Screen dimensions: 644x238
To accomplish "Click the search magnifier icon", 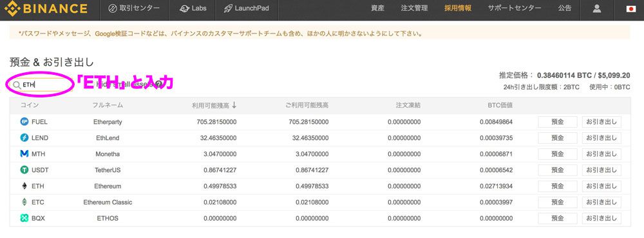I will coord(17,84).
